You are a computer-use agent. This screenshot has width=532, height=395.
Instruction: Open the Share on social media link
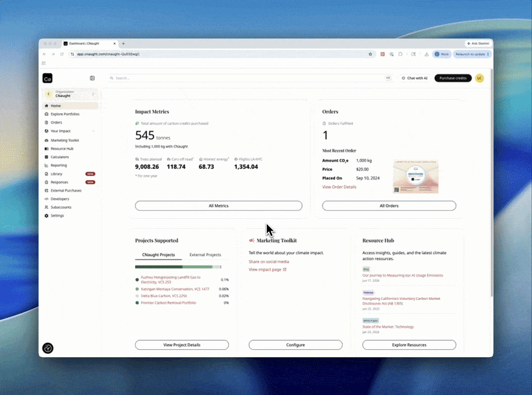coord(269,261)
